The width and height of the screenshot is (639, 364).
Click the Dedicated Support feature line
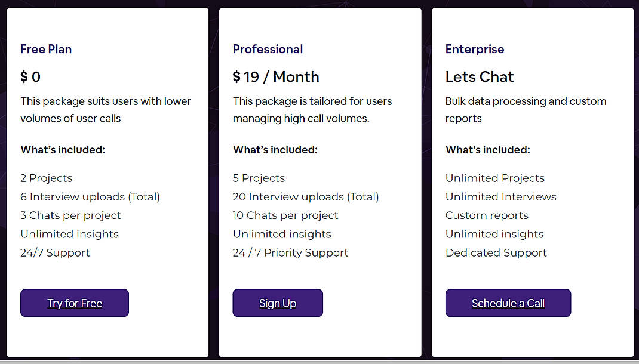tap(496, 253)
